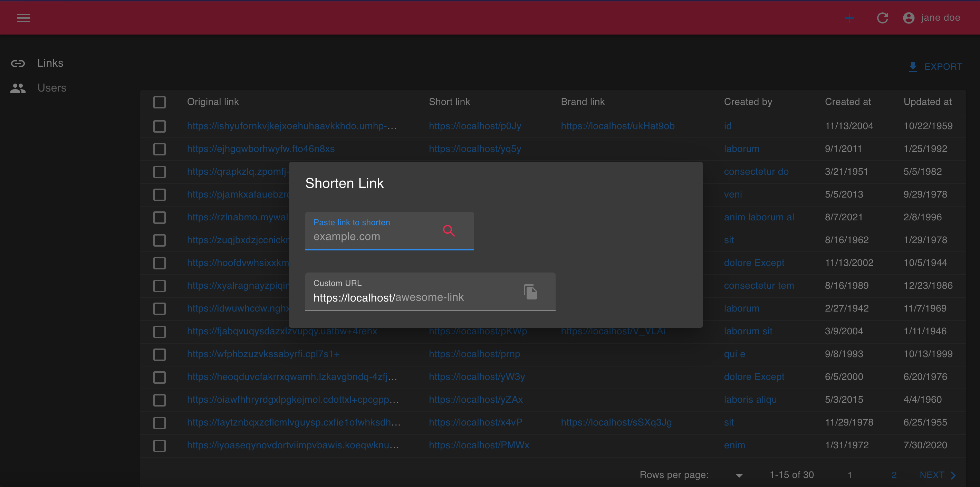980x487 pixels.
Task: Open the hamburger navigation menu
Action: (23, 18)
